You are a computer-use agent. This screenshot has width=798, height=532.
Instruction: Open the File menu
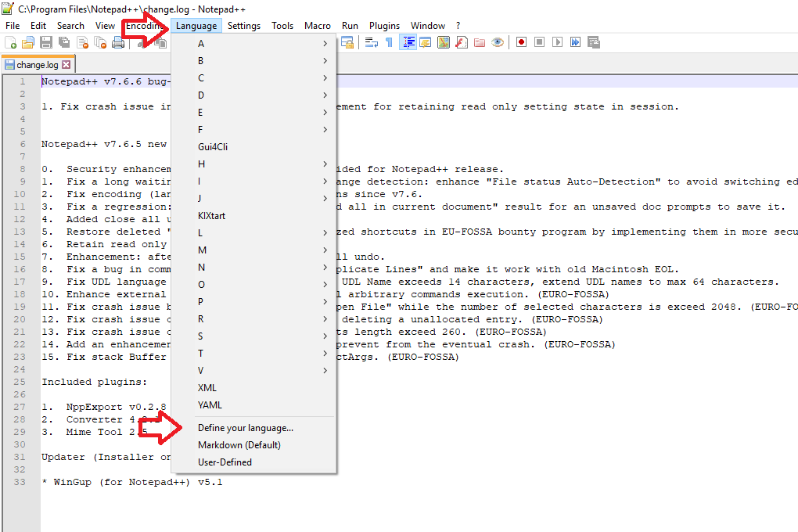click(x=13, y=26)
